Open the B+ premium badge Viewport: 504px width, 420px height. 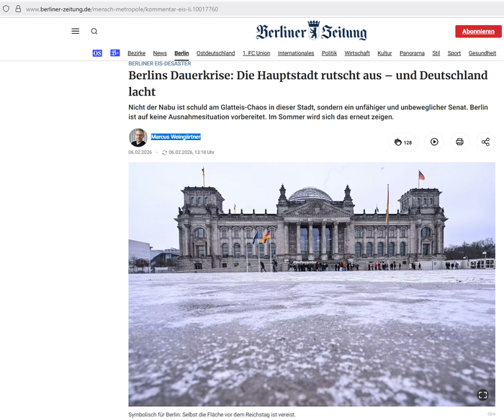[x=115, y=53]
